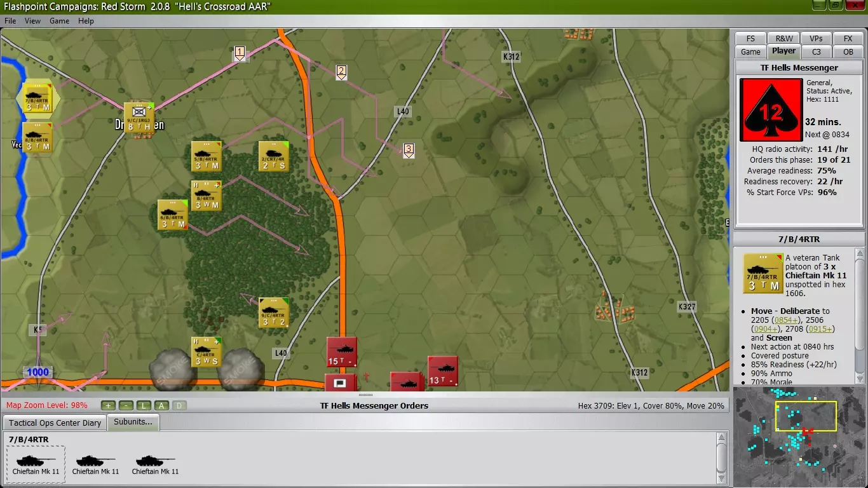Screen dimensions: 868x488
Task: Click the subunits panel scroll-up arrow
Action: (x=721, y=438)
